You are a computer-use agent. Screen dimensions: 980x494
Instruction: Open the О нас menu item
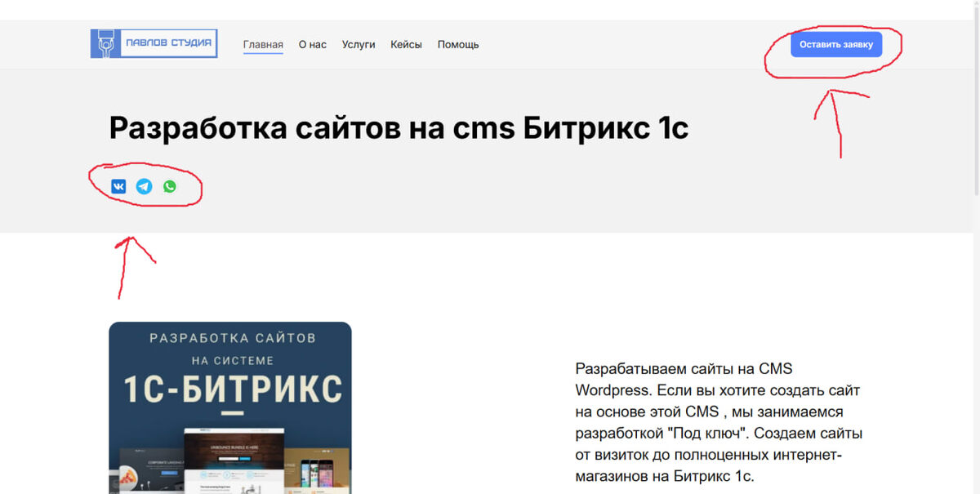pos(313,44)
